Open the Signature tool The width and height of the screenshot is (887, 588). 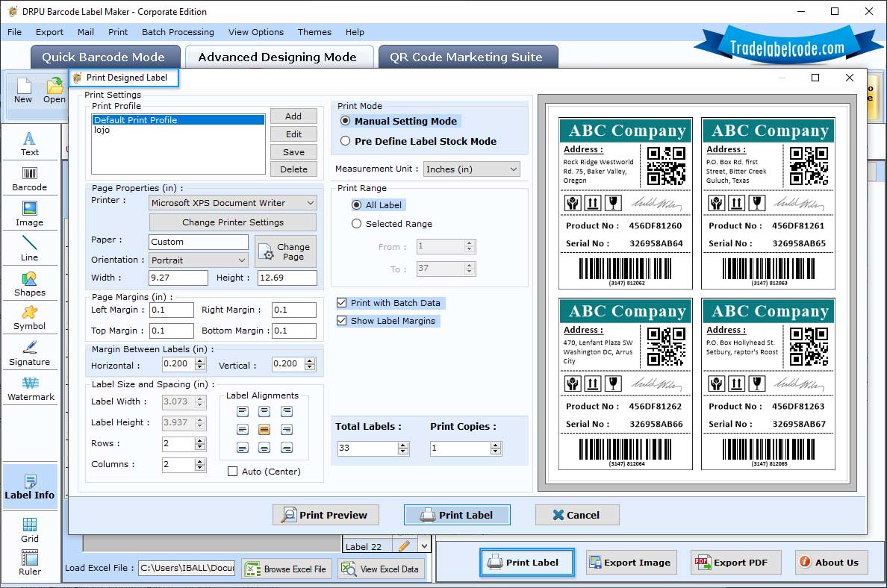pos(29,354)
